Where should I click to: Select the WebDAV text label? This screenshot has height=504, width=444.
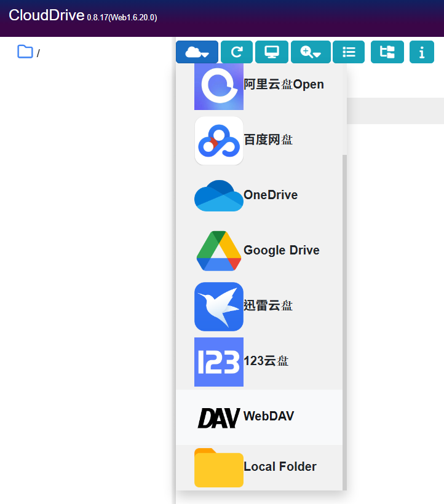pos(269,416)
